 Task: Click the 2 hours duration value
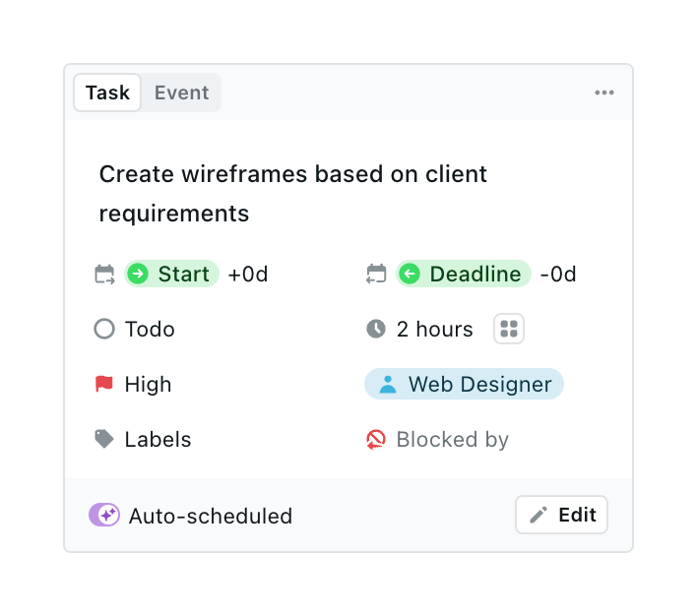tap(435, 330)
